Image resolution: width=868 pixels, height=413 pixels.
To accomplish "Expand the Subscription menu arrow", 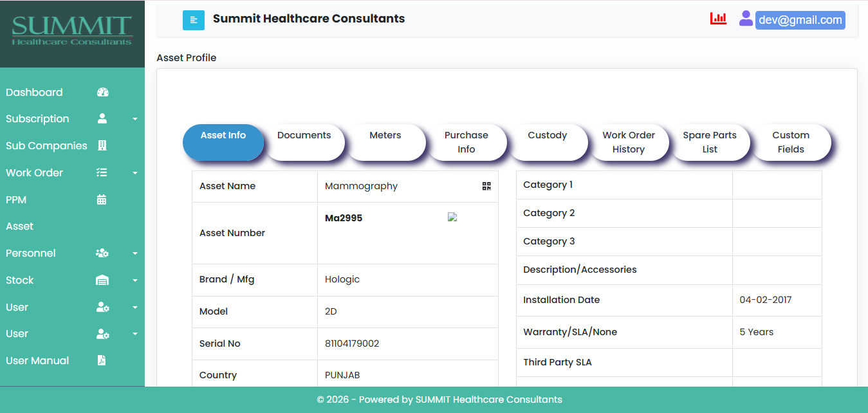I will point(135,119).
